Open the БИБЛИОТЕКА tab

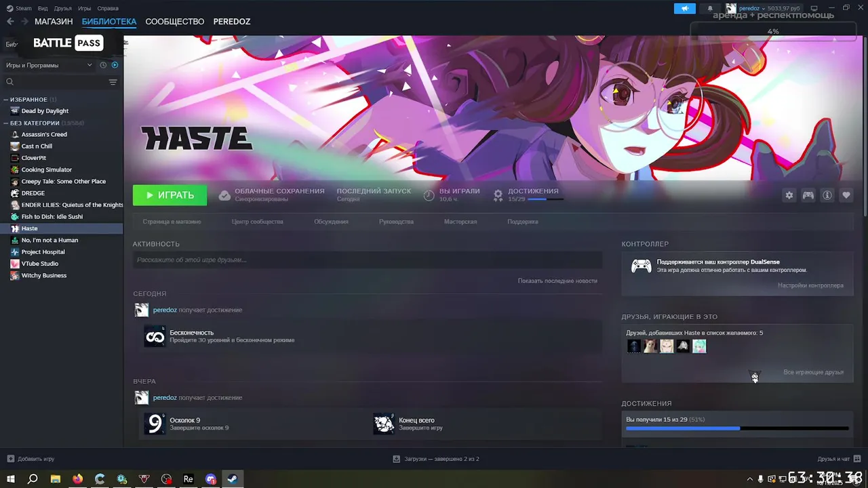pos(109,22)
